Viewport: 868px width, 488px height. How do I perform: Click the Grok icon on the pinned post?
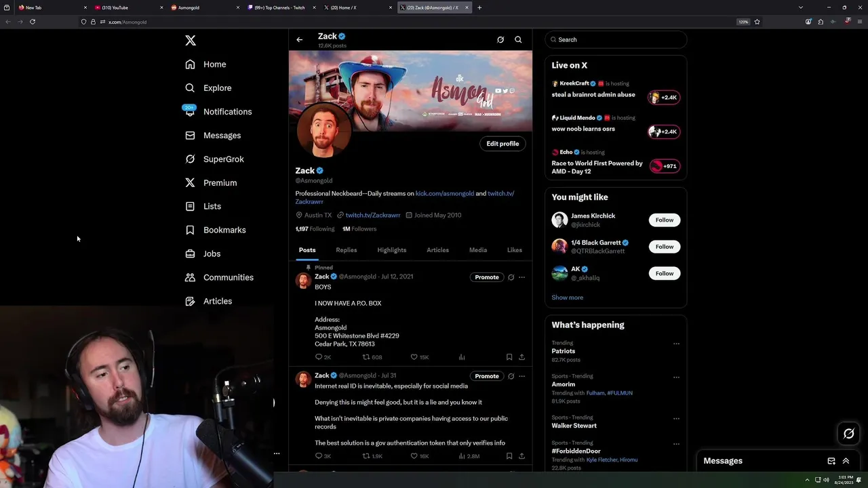[x=511, y=277]
